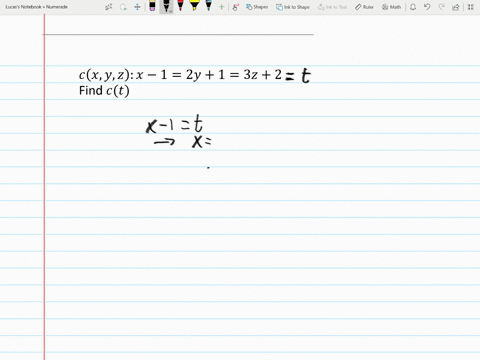Enter full screen mode
This screenshot has height=360, width=480.
click(x=471, y=7)
